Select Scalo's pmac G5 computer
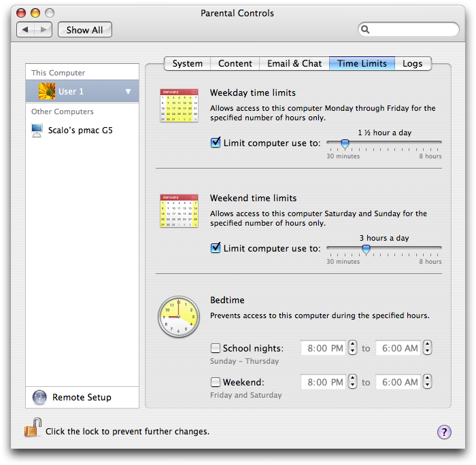 82,131
